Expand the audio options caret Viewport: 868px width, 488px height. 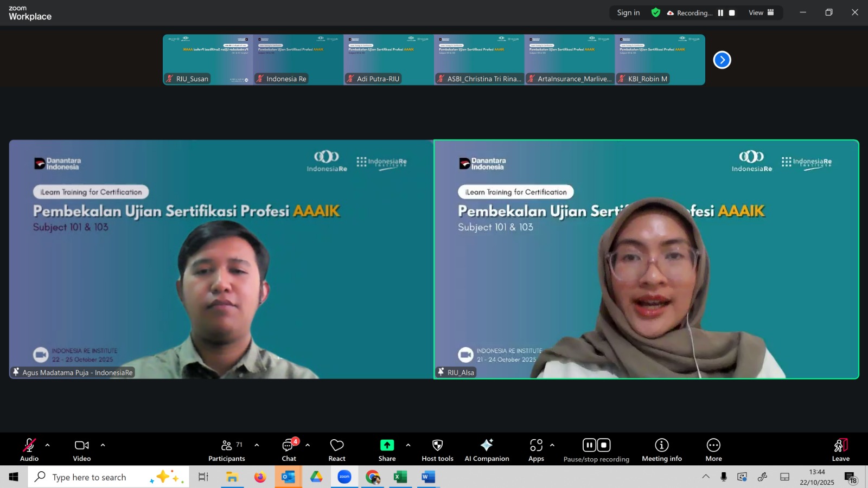(48, 445)
